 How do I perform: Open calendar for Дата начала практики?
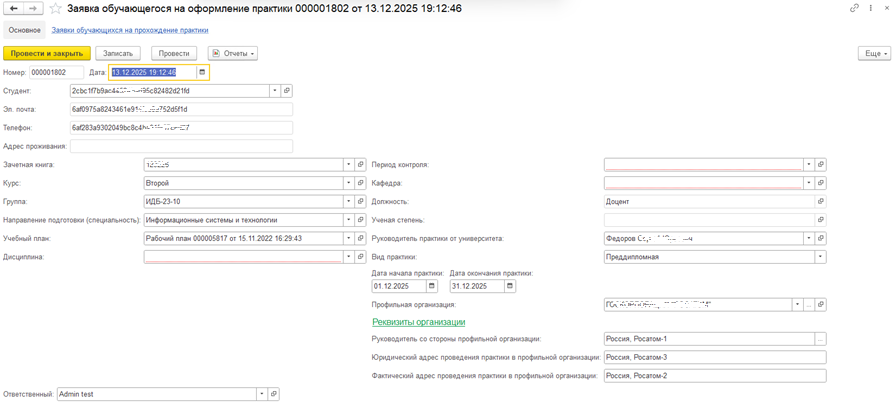[431, 285]
